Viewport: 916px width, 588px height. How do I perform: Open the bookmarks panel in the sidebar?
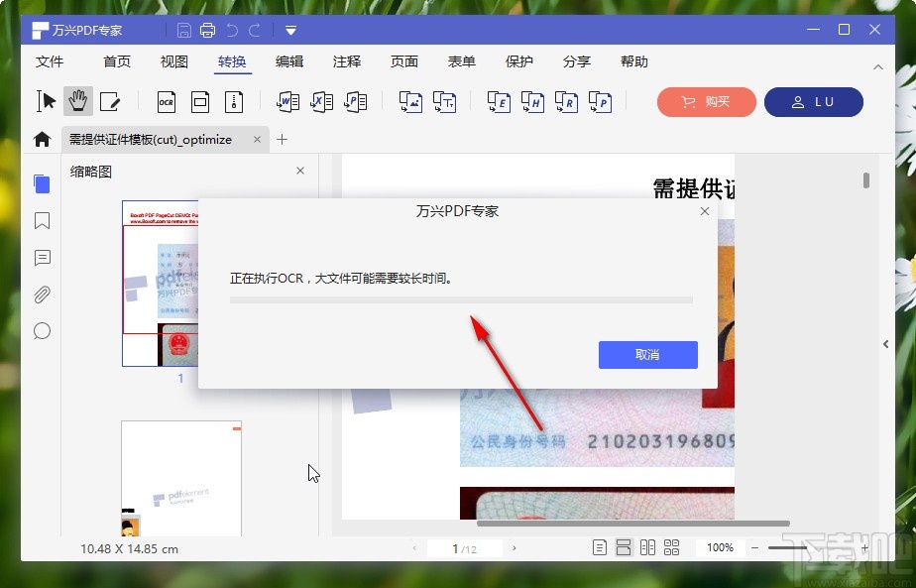click(x=42, y=221)
